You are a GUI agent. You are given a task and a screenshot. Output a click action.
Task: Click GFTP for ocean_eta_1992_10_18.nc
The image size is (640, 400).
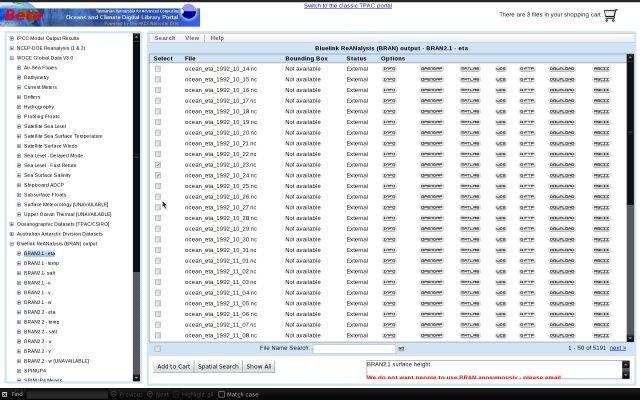(x=527, y=111)
